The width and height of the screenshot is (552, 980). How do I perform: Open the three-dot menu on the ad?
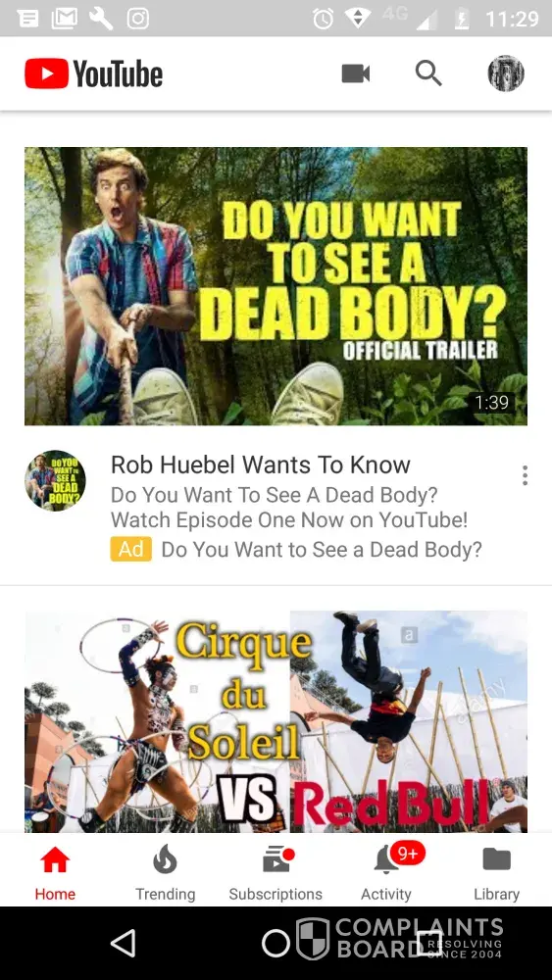tap(526, 475)
